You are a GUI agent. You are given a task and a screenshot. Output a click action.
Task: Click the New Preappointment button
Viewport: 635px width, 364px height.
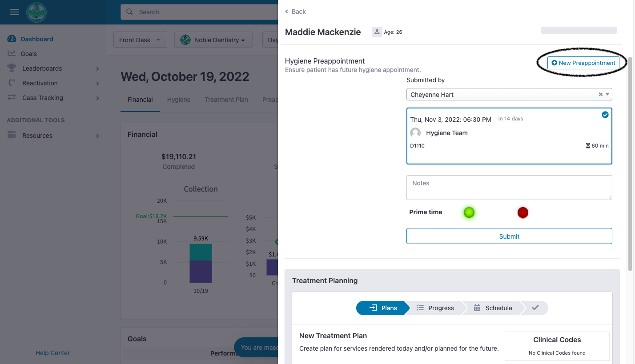(x=583, y=63)
